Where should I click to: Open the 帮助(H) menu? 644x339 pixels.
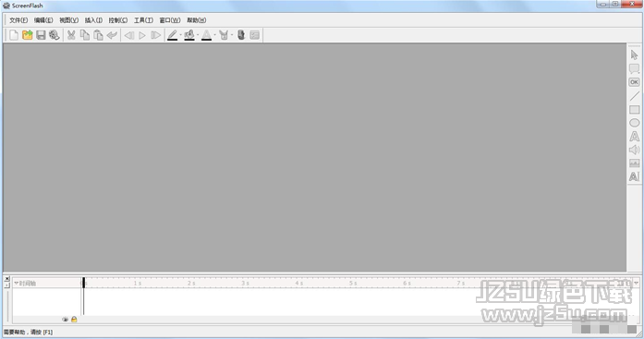196,20
